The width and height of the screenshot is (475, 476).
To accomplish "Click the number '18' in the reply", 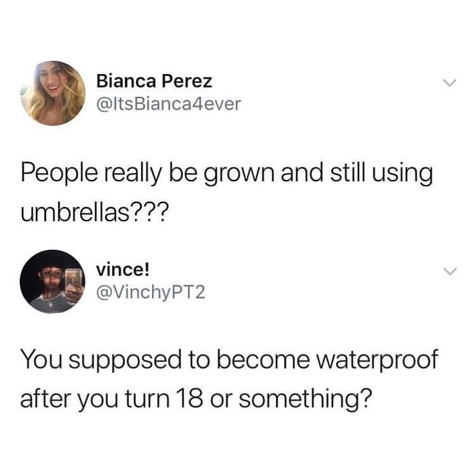I will 191,399.
